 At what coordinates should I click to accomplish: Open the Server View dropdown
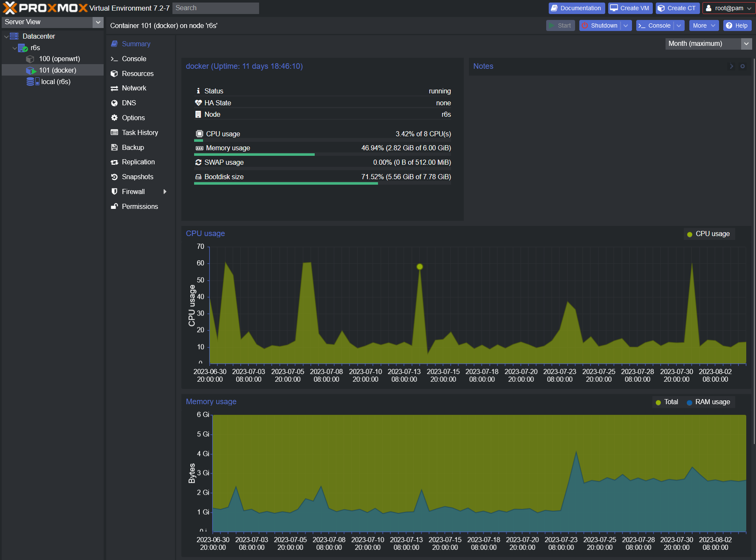(98, 22)
